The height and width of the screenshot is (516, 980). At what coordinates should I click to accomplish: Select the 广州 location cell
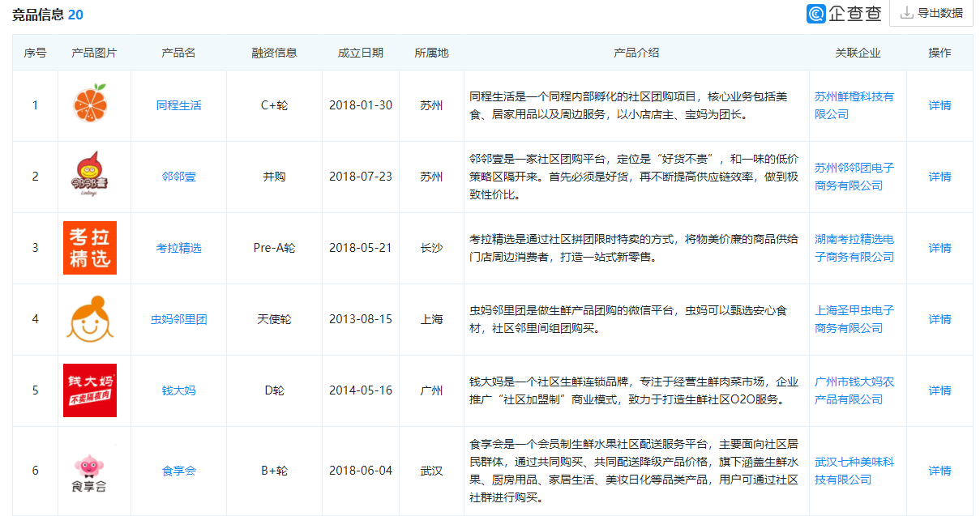431,390
